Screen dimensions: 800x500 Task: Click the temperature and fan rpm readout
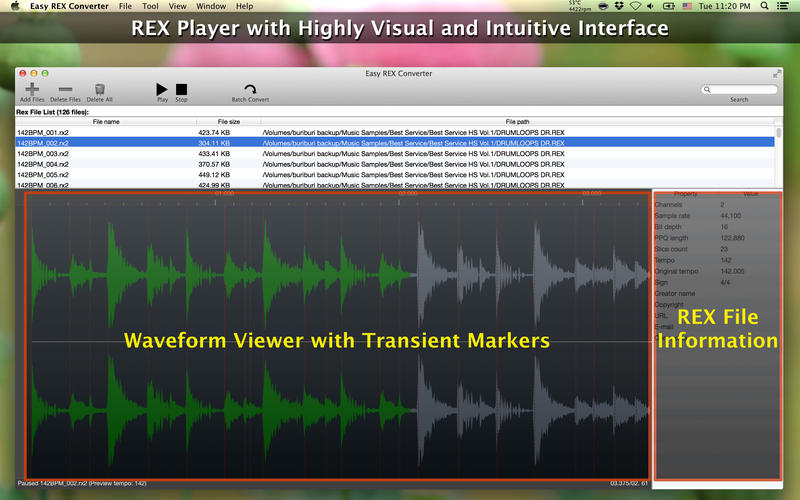pyautogui.click(x=580, y=6)
